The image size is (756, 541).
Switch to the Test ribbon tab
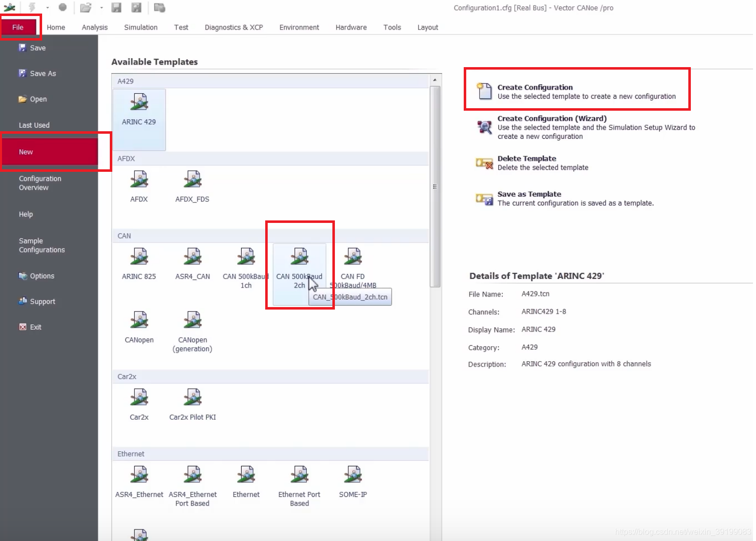pos(181,28)
